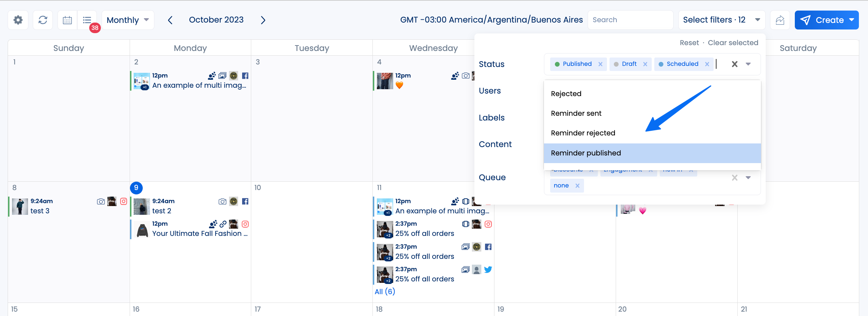
Task: Click hoodie thumbnail of Fall Fashion post
Action: (x=142, y=229)
